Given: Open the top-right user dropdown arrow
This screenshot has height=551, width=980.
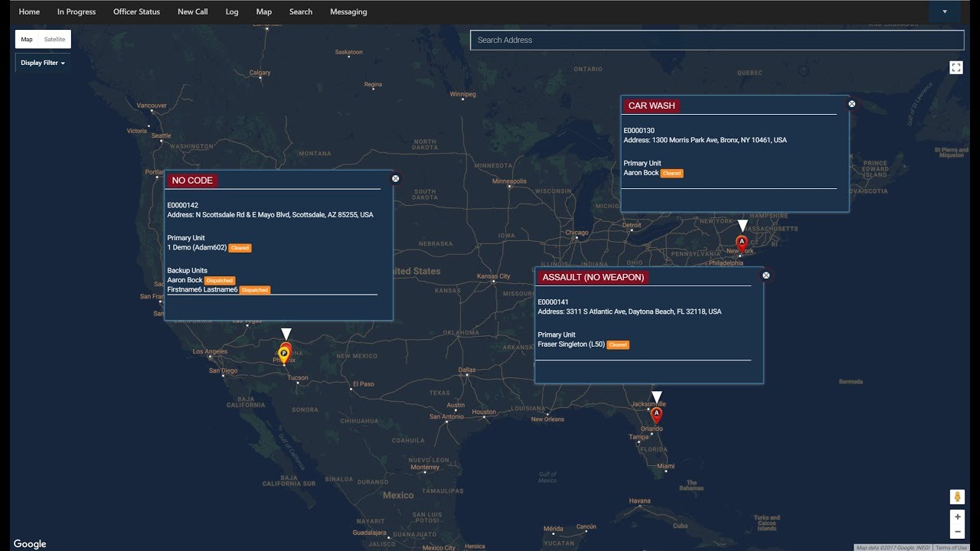Looking at the screenshot, I should point(945,11).
